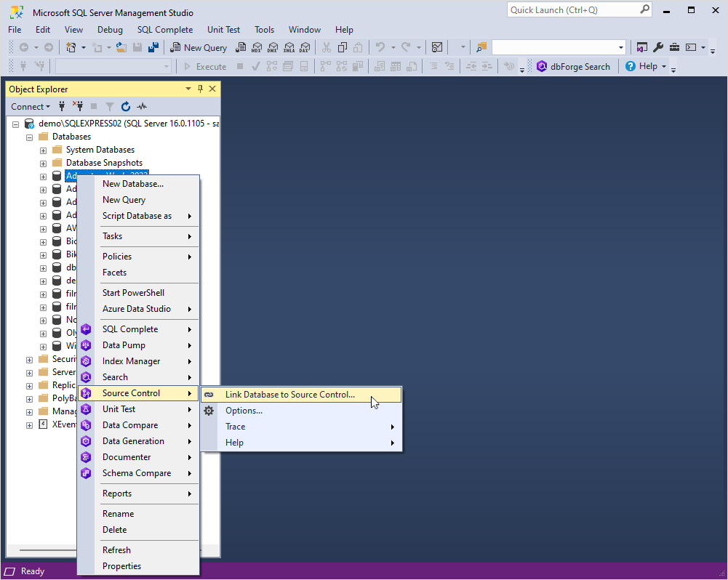Open the Trace submenu
This screenshot has height=580, width=728.
coord(301,427)
